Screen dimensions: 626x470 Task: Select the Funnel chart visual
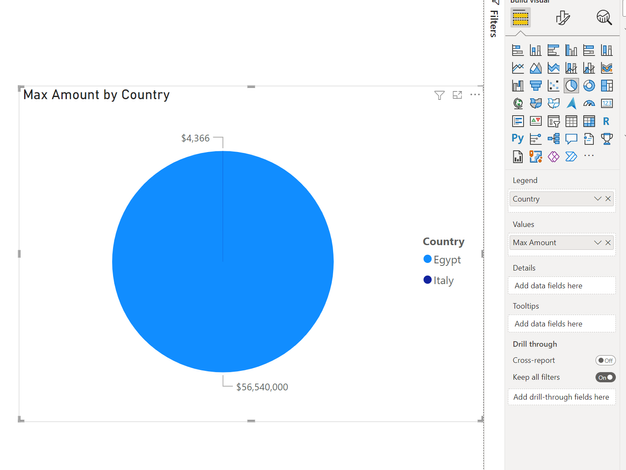pos(535,85)
